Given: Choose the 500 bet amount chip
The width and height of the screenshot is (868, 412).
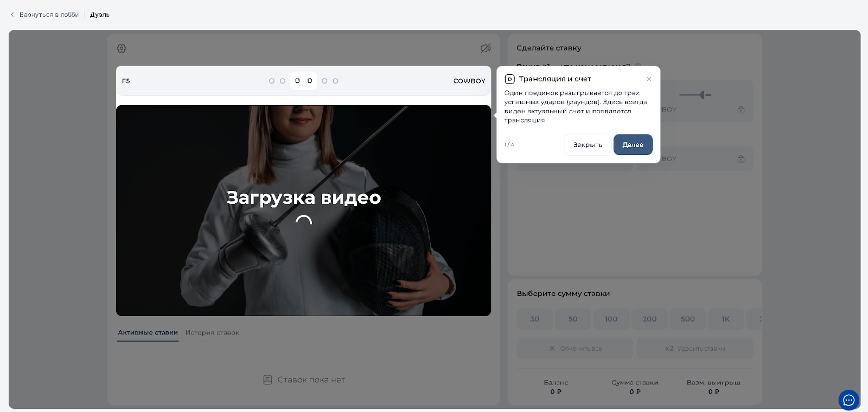Looking at the screenshot, I should point(687,319).
